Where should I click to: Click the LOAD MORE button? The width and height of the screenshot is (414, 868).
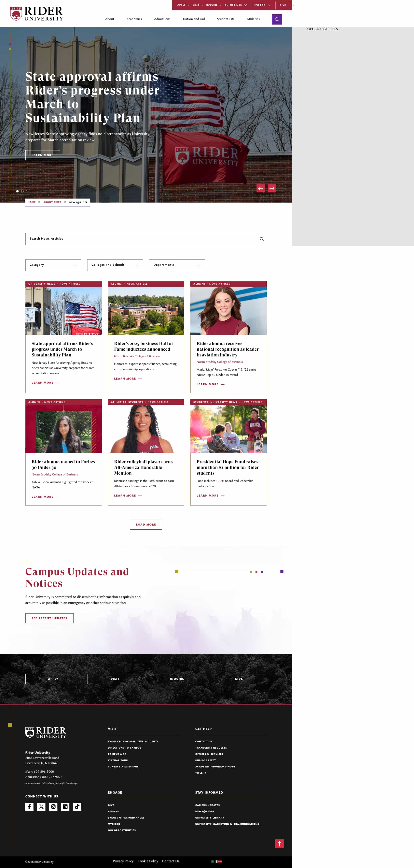[146, 524]
